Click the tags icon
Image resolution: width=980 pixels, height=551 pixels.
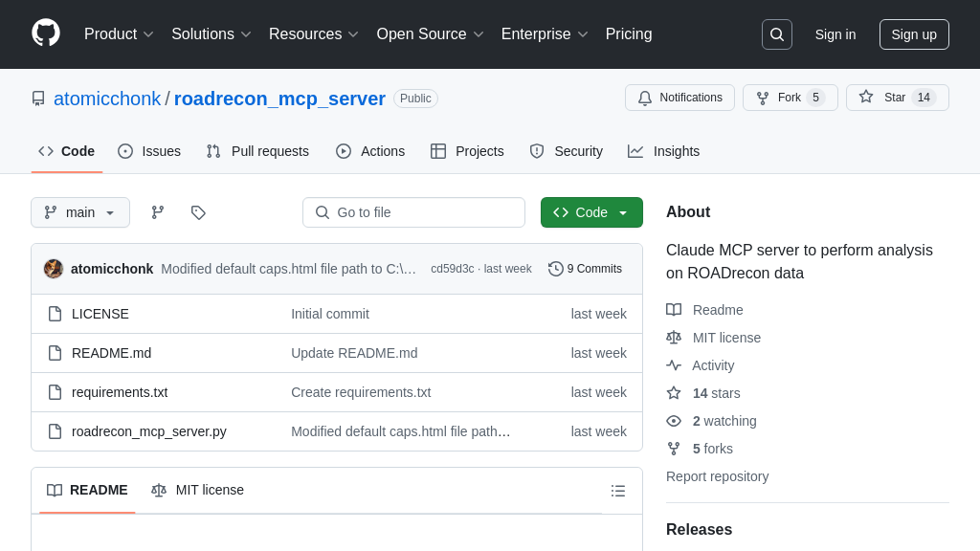click(x=198, y=212)
